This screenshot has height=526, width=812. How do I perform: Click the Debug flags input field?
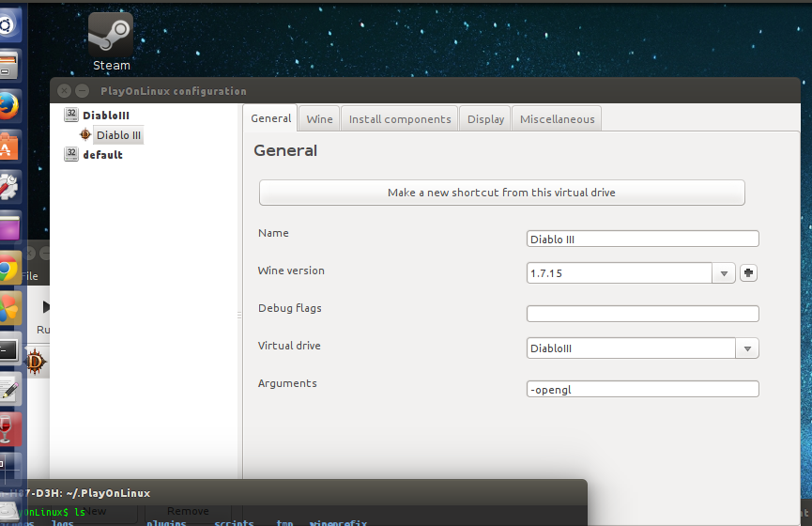click(643, 314)
